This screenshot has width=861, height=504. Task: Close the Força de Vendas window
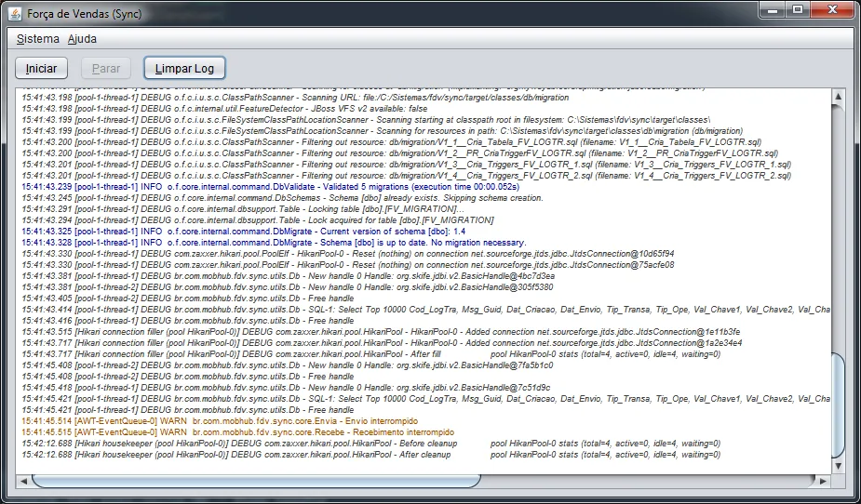coord(832,10)
